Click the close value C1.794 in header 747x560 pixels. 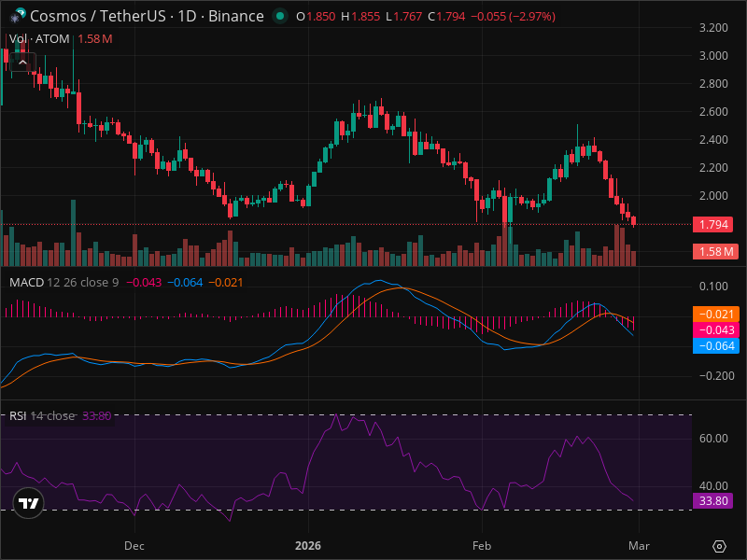446,17
